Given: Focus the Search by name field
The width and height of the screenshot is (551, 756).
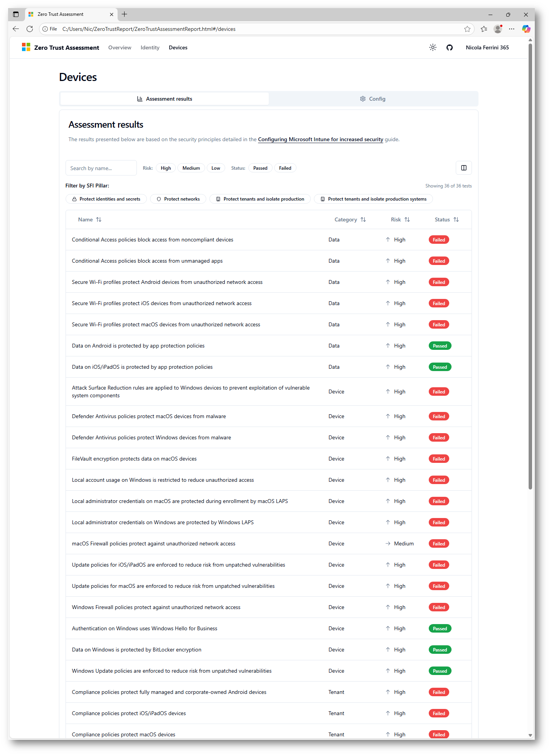Looking at the screenshot, I should (101, 168).
